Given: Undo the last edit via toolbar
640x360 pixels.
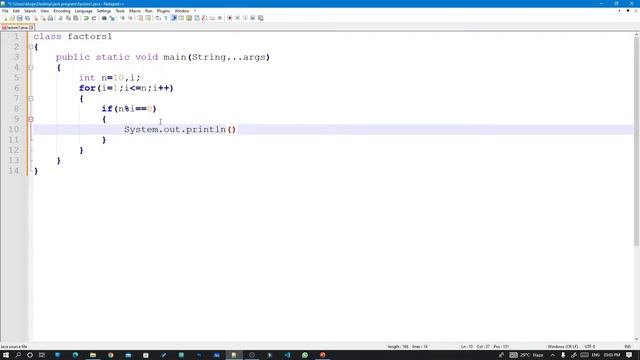Looking at the screenshot, I should pyautogui.click(x=86, y=18).
